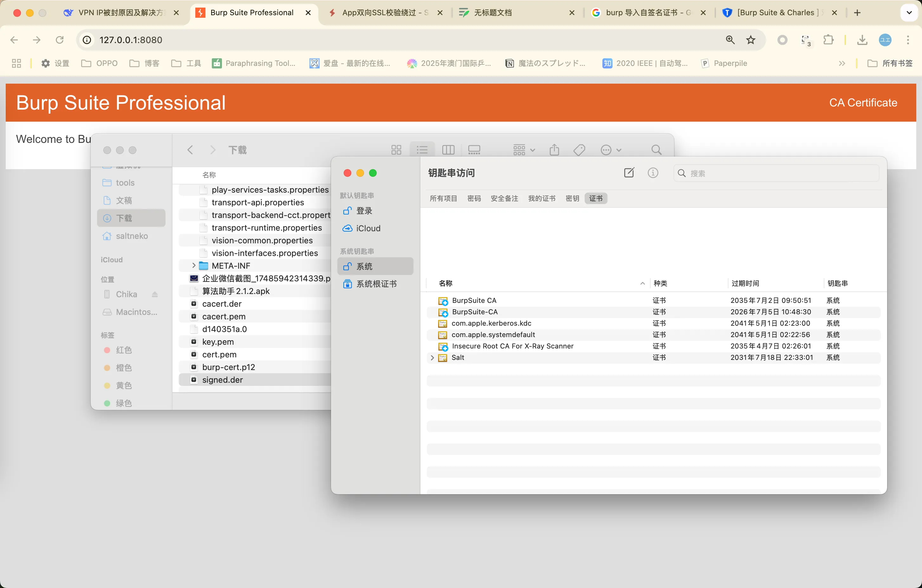
Task: Select the 红色 tag in Finder sidebar
Action: 131,350
